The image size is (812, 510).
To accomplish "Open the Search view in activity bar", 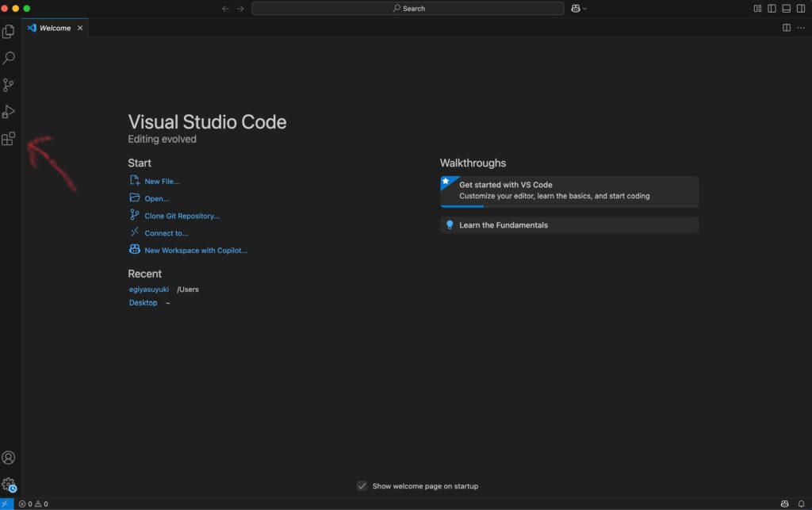I will pos(8,58).
